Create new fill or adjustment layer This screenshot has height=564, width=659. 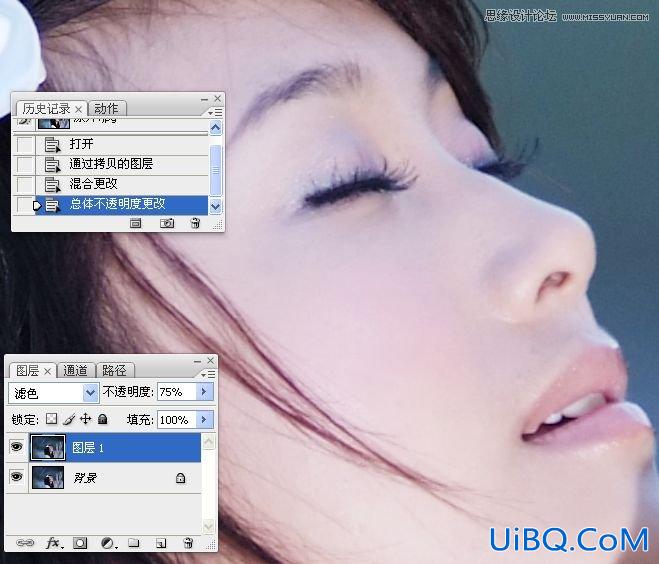pos(108,543)
